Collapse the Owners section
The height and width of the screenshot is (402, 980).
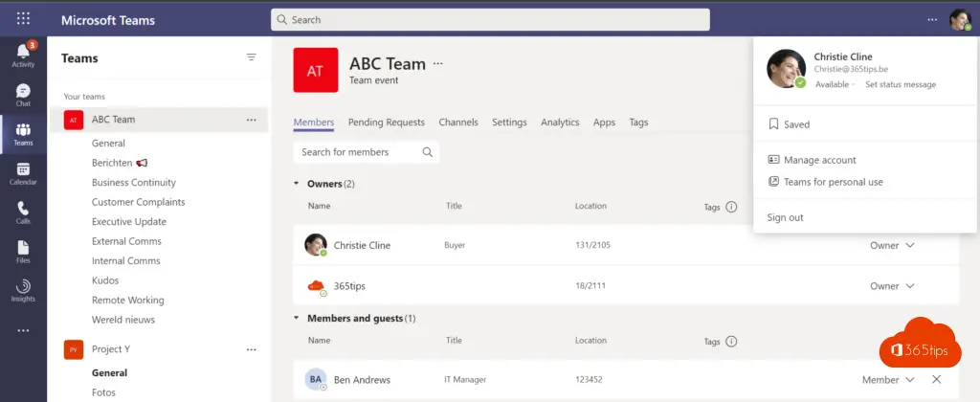[x=297, y=183]
